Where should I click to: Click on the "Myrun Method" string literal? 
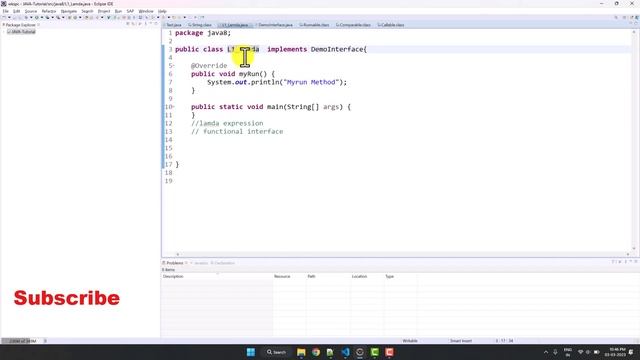point(311,82)
